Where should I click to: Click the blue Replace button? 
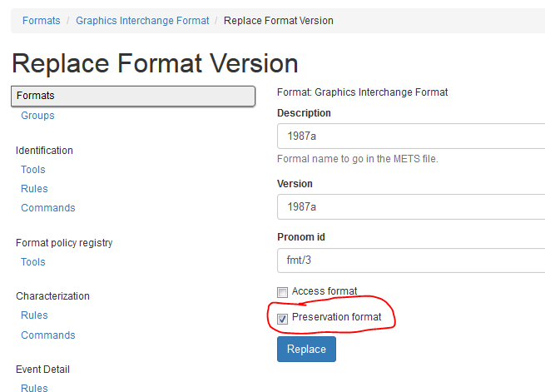(x=306, y=350)
